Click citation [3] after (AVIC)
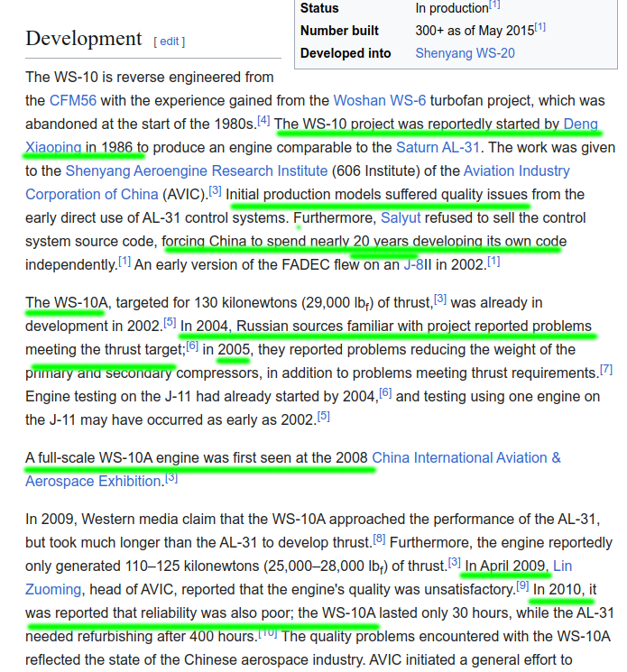This screenshot has height=672, width=627. pos(215,190)
